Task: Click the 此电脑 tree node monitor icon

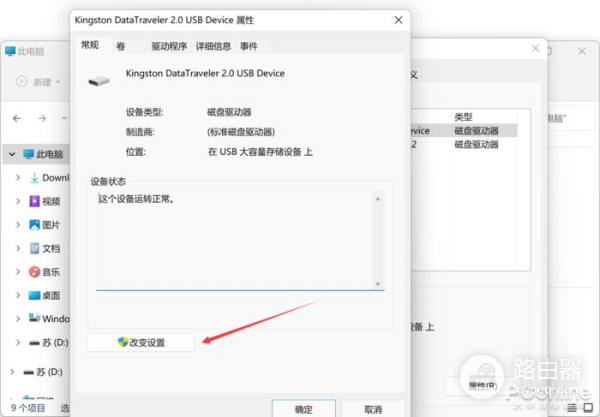Action: (x=29, y=154)
